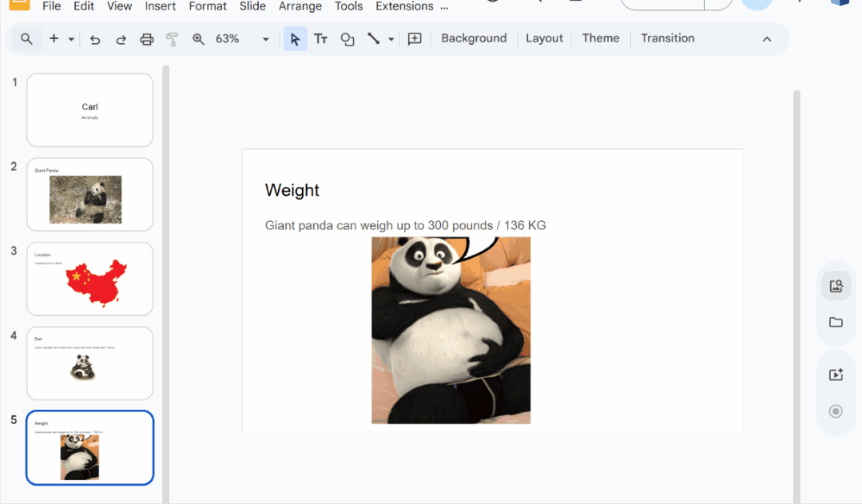The image size is (862, 504).
Task: Insert a text box
Action: [x=320, y=39]
